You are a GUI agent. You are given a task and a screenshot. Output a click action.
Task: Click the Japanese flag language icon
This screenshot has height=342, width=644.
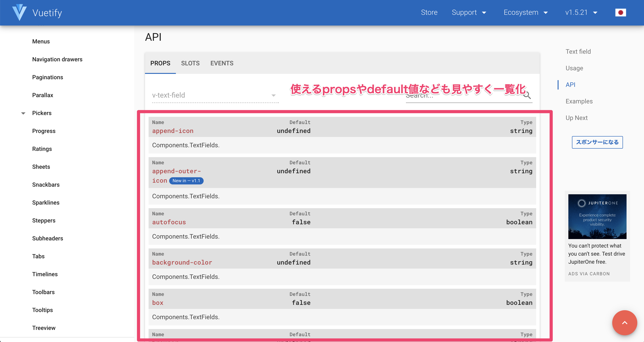[620, 13]
